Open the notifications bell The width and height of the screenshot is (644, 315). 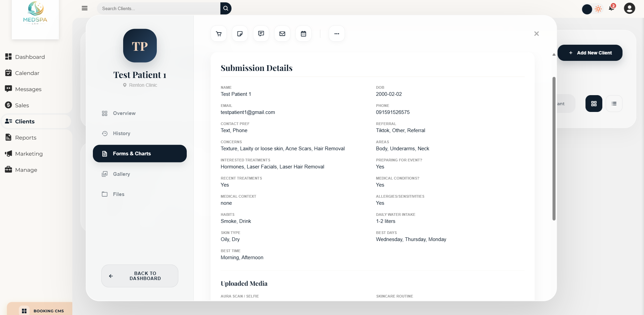click(611, 8)
